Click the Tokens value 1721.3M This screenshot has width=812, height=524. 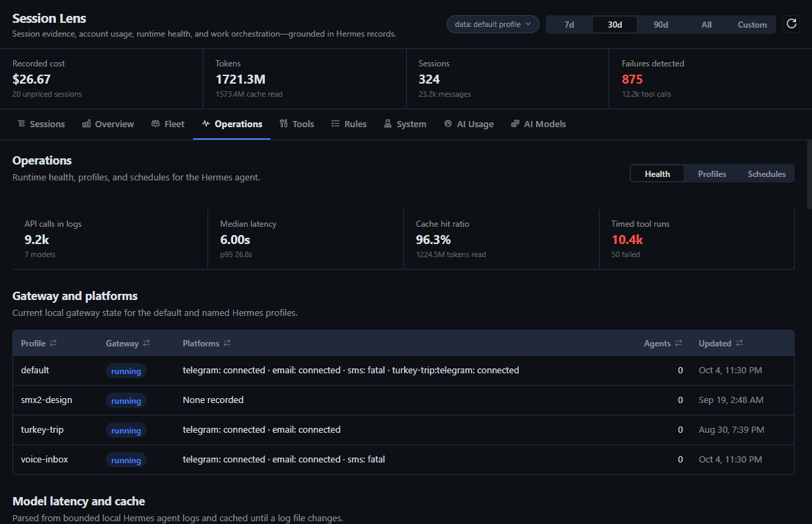point(240,79)
